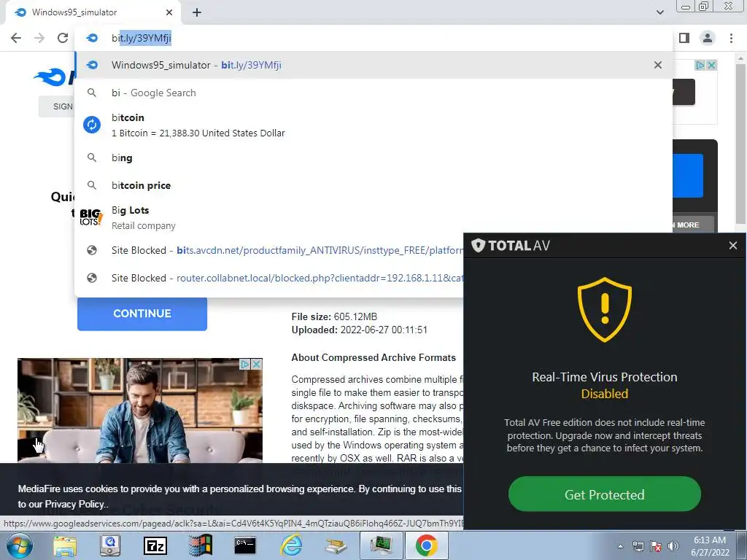Select the bitcoin price conversion suggestion

tap(374, 125)
